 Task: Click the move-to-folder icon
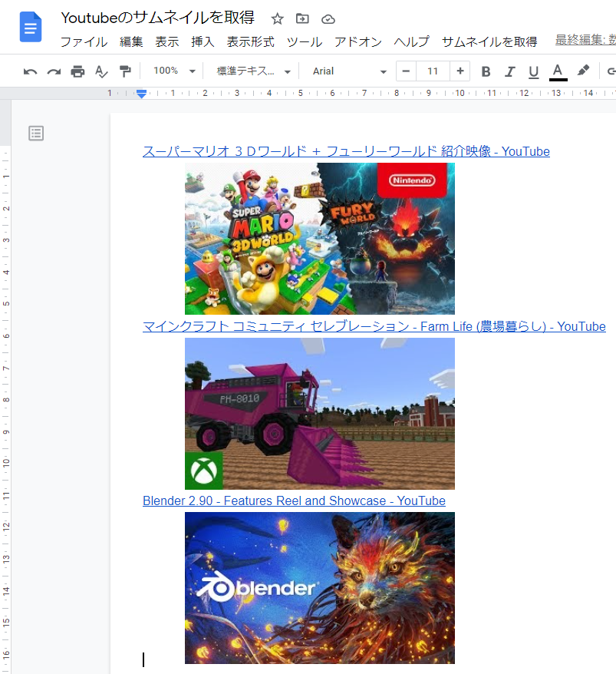[x=302, y=18]
